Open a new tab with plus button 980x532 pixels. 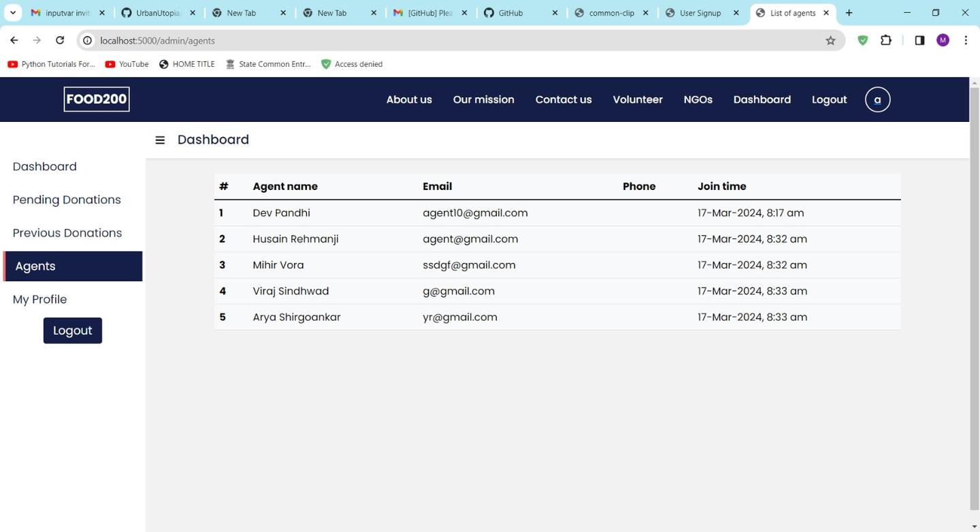[x=849, y=13]
